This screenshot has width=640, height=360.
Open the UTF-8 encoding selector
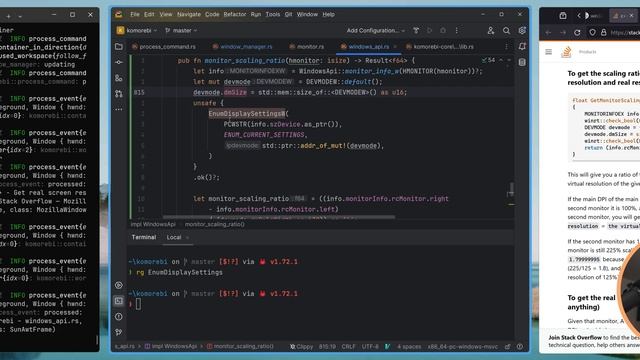coord(370,347)
